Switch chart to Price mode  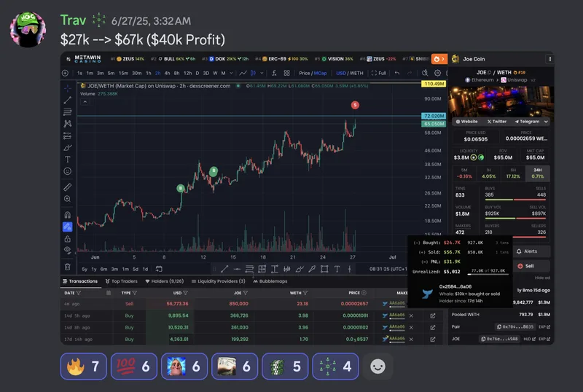[x=304, y=74]
